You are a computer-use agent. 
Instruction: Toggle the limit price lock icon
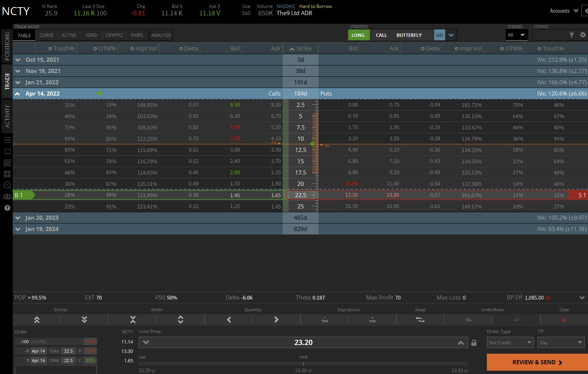point(474,343)
